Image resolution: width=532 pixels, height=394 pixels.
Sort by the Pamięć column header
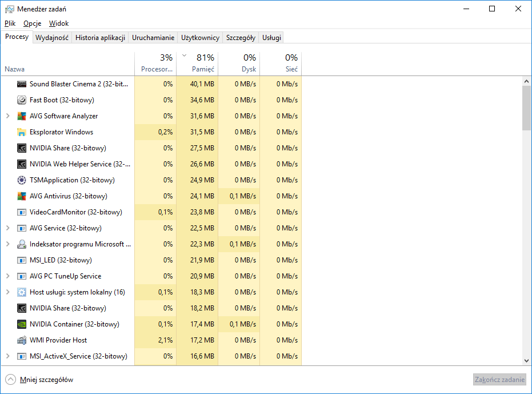(197, 64)
